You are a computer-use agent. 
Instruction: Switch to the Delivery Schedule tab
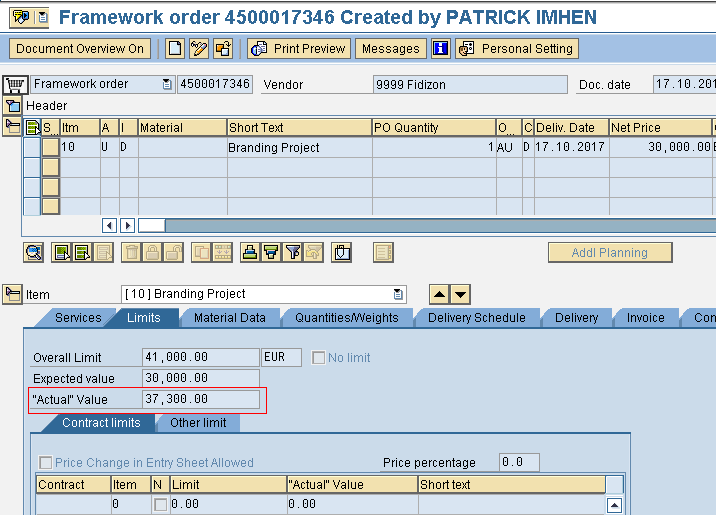coord(477,318)
